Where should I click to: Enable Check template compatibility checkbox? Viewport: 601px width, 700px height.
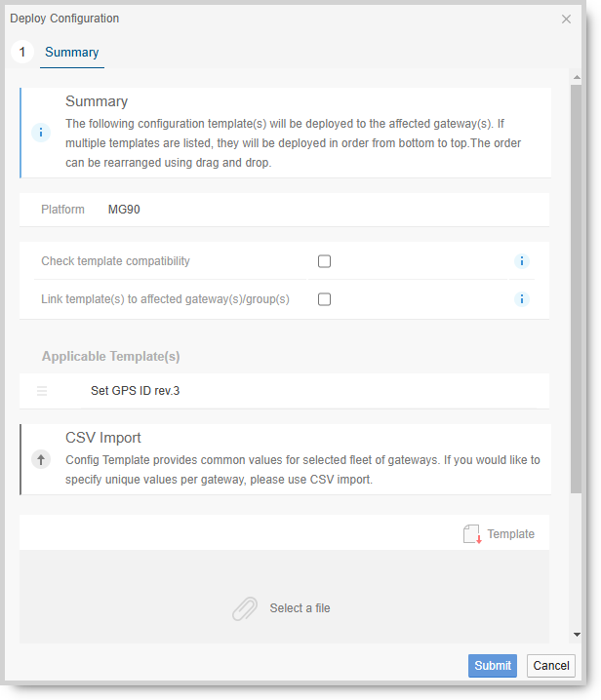click(x=325, y=261)
